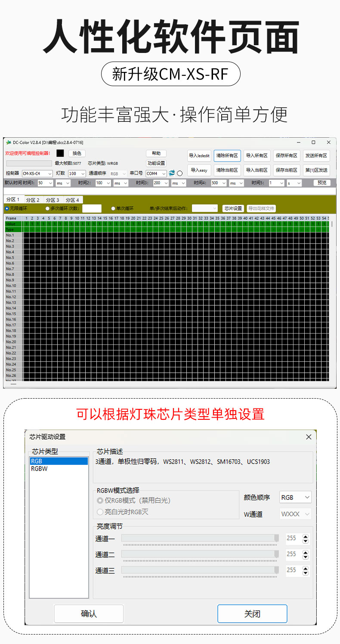This screenshot has height=644, width=340.
Task: Click the 通道一 brightness spinner arrows
Action: (x=306, y=539)
